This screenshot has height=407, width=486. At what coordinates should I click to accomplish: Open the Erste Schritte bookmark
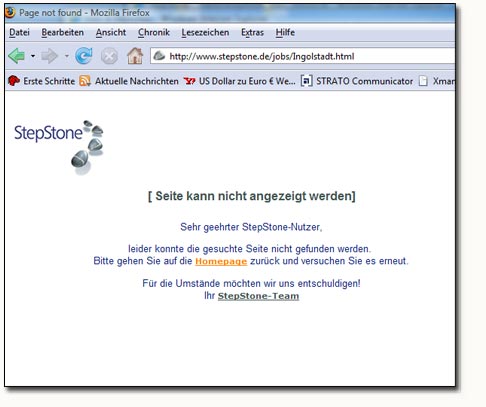(41, 81)
